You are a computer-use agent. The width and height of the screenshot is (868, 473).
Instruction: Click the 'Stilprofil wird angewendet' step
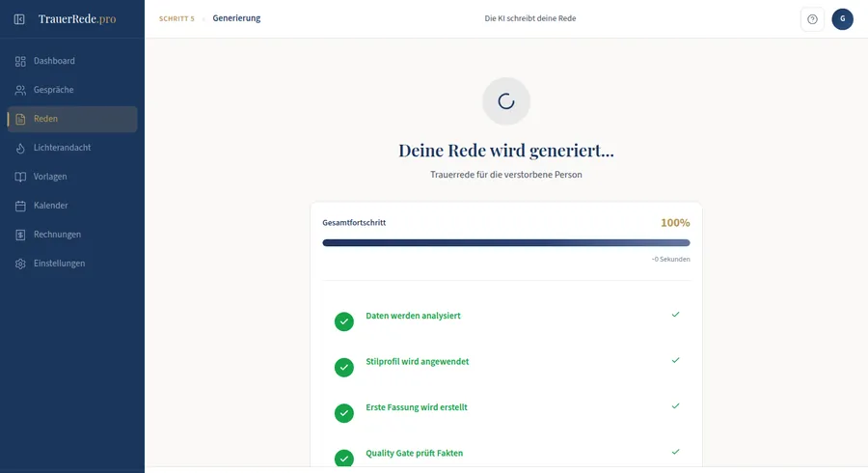417,362
